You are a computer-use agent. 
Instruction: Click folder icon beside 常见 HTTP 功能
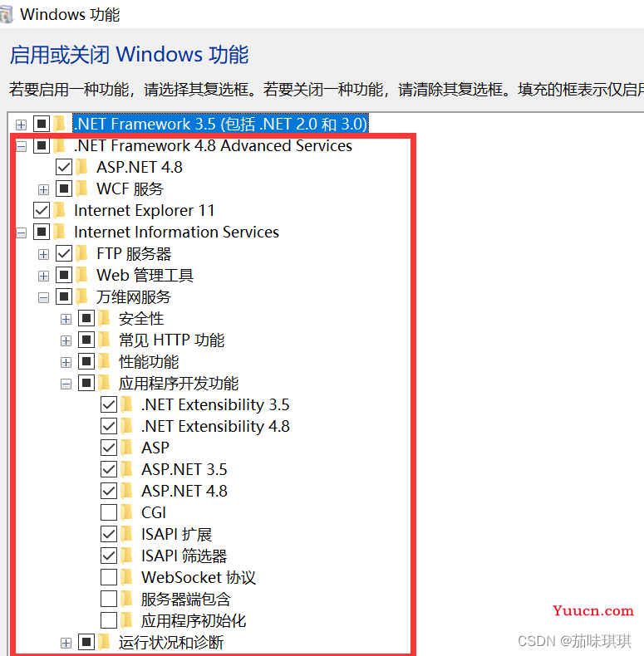(104, 340)
